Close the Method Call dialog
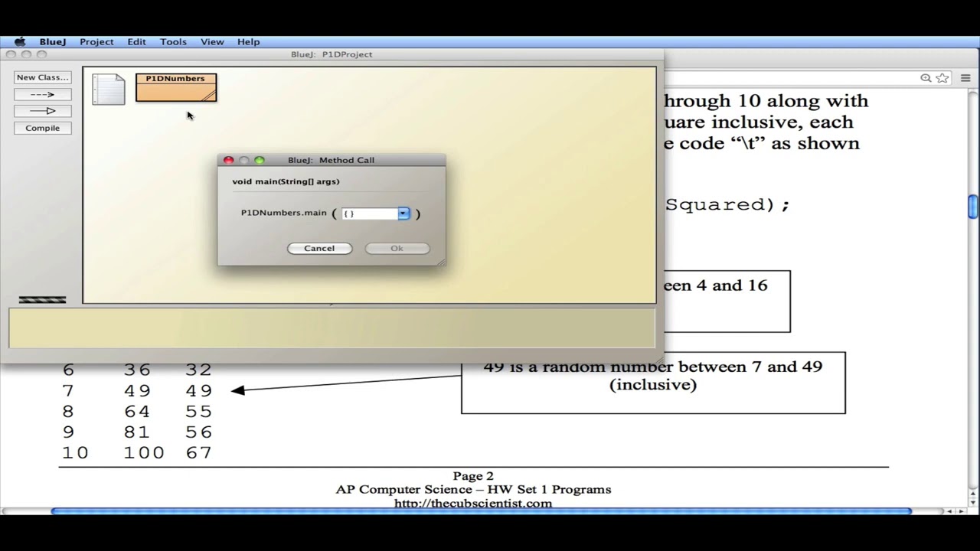Viewport: 980px width, 551px height. [x=228, y=160]
